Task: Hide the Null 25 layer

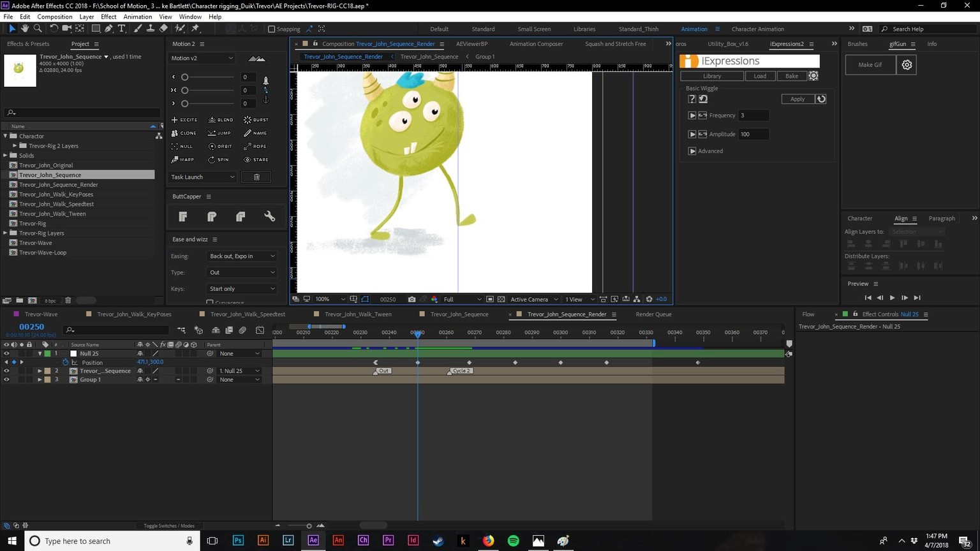Action: point(6,353)
